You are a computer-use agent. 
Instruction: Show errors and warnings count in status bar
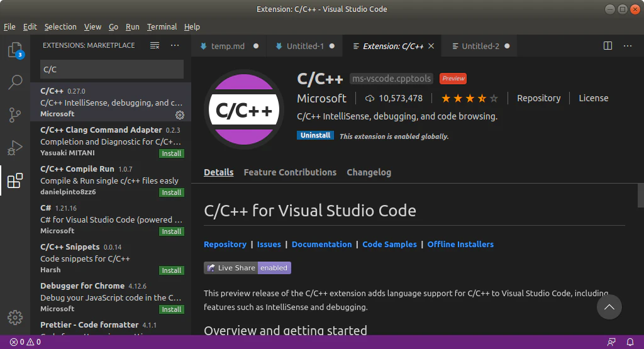point(25,341)
